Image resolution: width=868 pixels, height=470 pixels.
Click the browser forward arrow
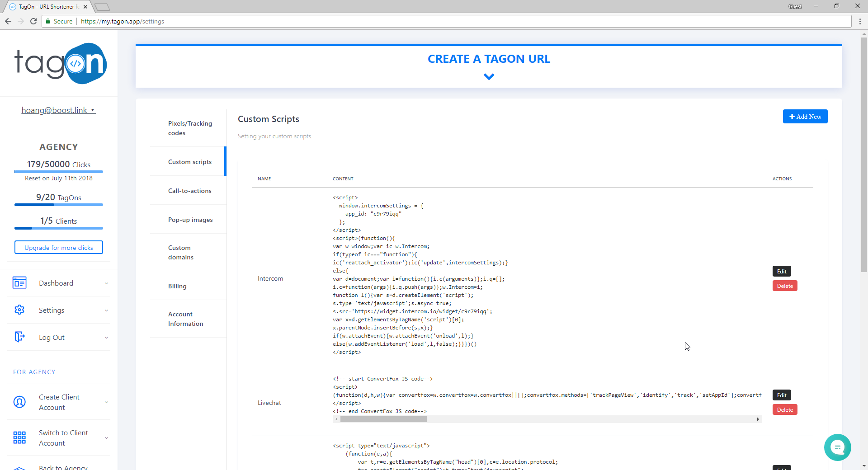pyautogui.click(x=21, y=21)
